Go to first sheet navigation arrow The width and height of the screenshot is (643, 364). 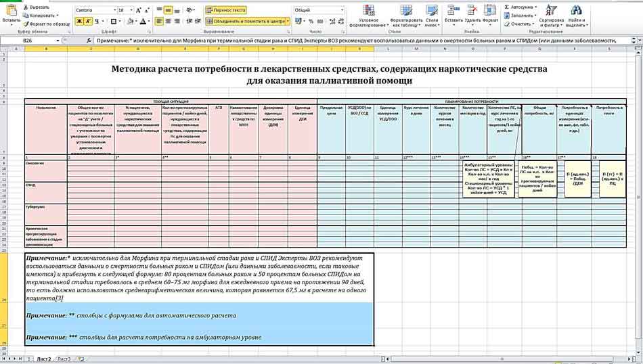click(x=3, y=359)
